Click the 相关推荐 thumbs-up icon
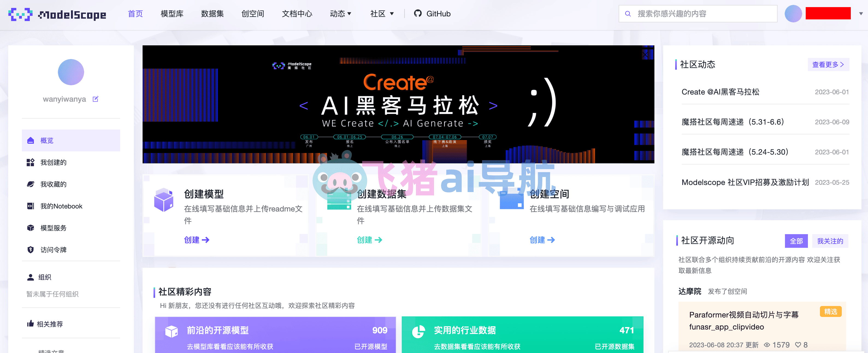The width and height of the screenshot is (868, 353). (x=31, y=324)
